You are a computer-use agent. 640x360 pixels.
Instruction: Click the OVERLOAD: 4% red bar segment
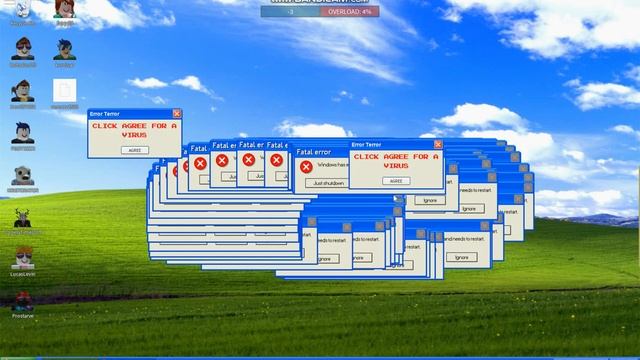pos(350,12)
